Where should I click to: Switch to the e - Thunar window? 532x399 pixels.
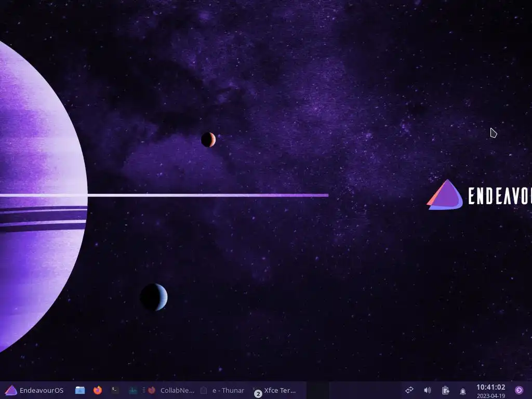[x=222, y=390]
